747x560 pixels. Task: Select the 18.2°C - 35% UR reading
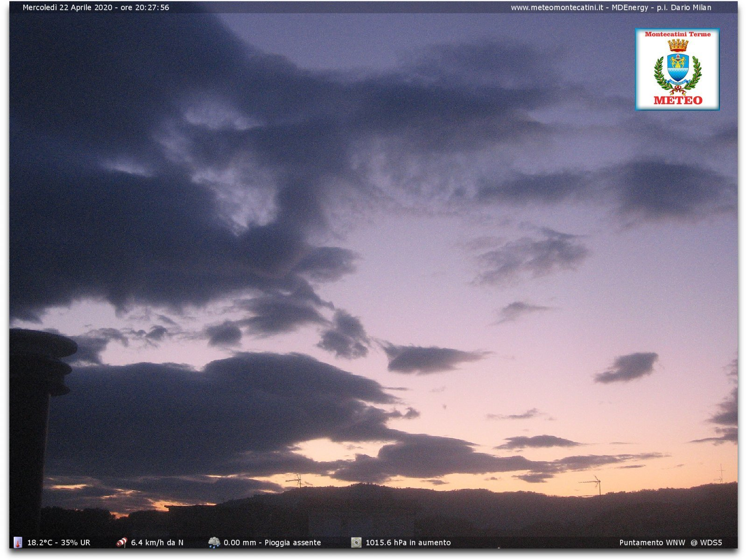pos(59,542)
